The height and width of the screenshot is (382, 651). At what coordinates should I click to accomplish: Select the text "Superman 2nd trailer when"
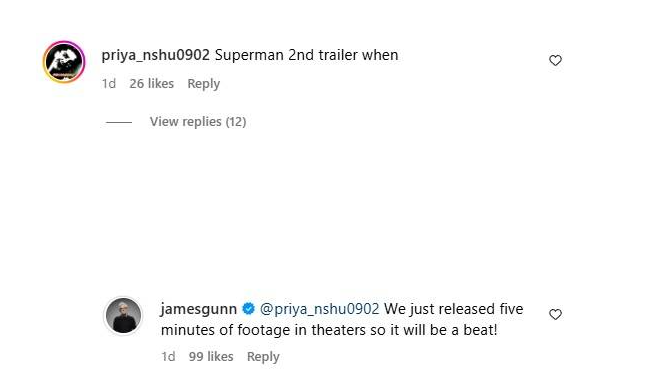(306, 55)
